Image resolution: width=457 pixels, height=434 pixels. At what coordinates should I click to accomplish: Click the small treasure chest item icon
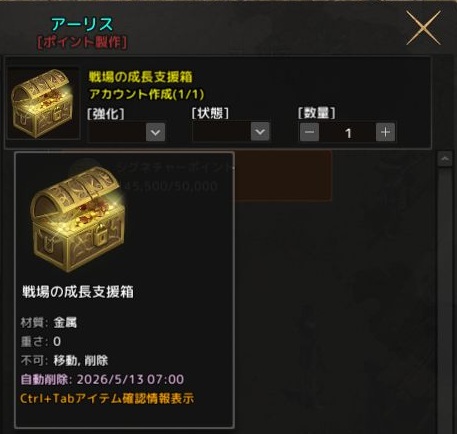pos(43,103)
